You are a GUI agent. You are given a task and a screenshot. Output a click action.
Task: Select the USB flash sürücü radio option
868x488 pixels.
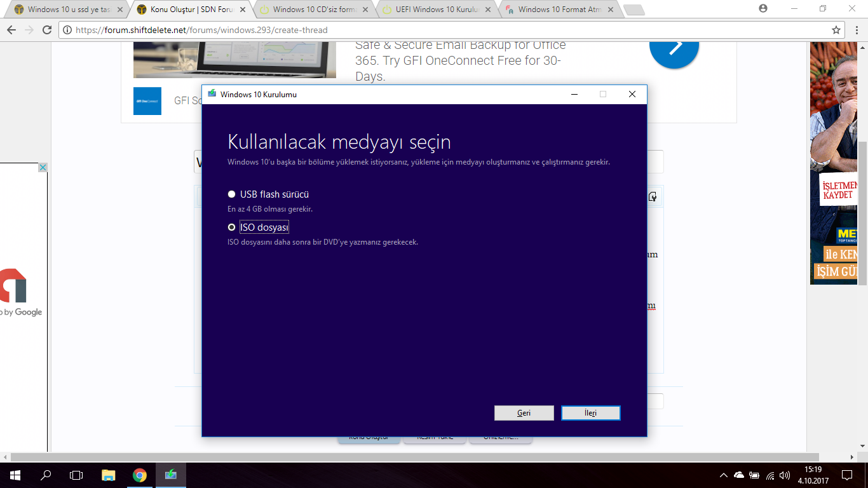tap(231, 194)
